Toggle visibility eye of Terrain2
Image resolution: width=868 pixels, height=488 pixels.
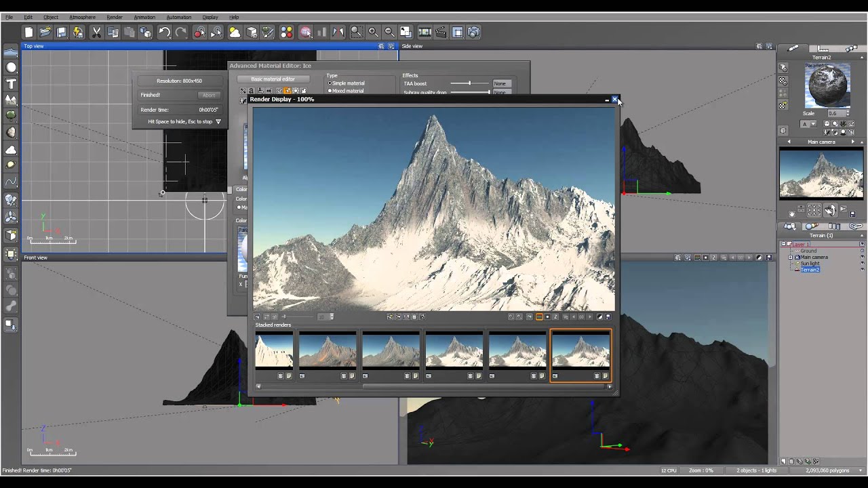(x=863, y=270)
